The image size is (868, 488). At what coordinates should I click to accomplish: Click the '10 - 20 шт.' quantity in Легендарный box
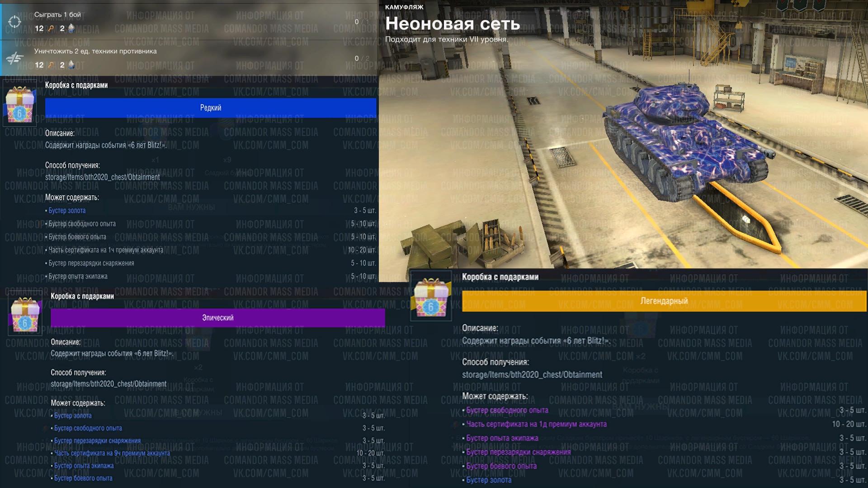849,424
